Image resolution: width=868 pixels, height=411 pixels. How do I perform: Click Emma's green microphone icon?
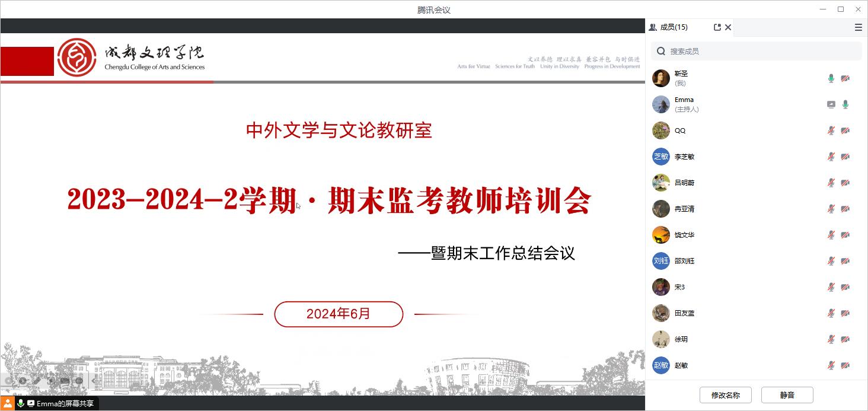[x=845, y=104]
